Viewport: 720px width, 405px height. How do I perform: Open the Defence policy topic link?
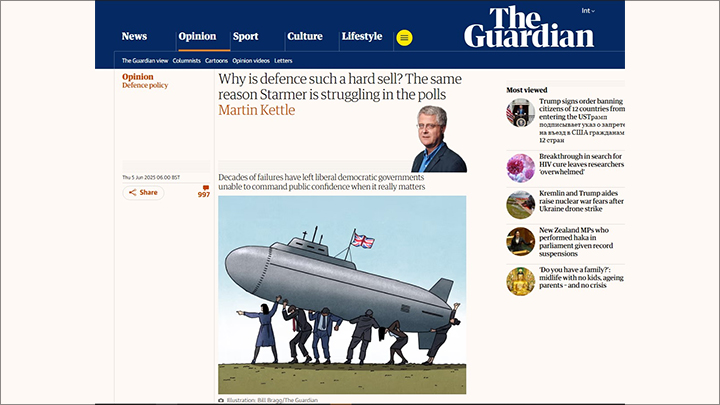coord(145,85)
